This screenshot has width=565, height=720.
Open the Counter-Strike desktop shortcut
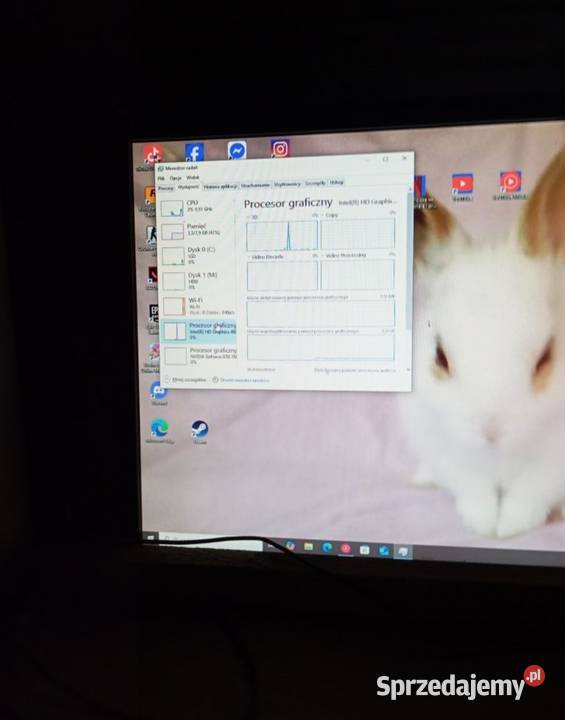point(151,235)
